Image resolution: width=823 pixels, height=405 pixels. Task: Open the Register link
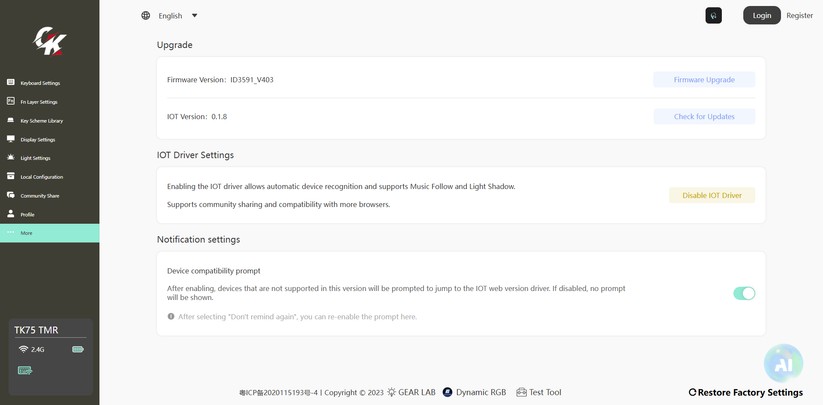click(x=799, y=15)
